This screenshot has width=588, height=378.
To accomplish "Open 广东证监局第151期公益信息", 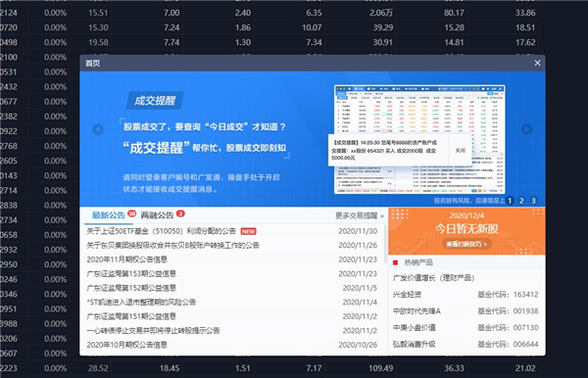I will [131, 316].
